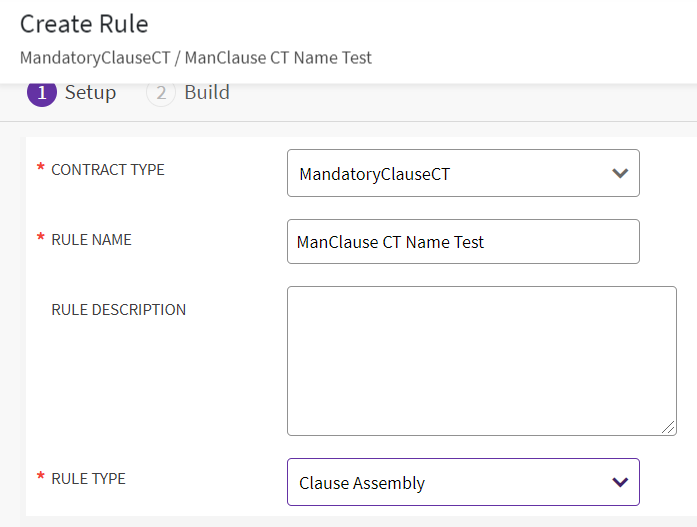Click MandatoryClauseCT in the breadcrumb

point(85,58)
